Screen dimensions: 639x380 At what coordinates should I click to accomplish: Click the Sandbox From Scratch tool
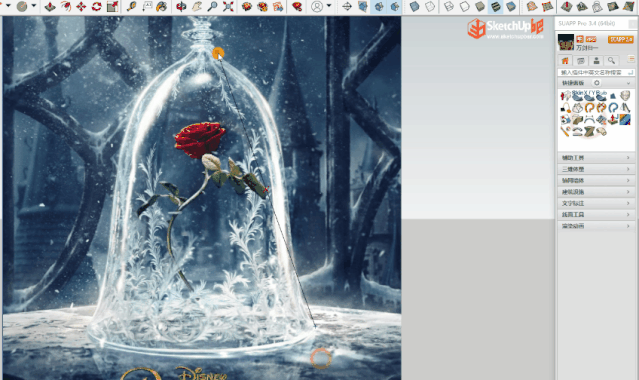547,7
